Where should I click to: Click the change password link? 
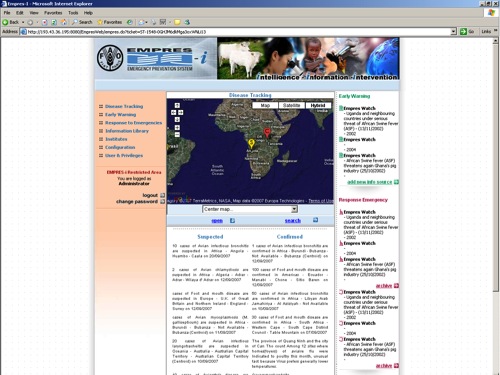137,201
